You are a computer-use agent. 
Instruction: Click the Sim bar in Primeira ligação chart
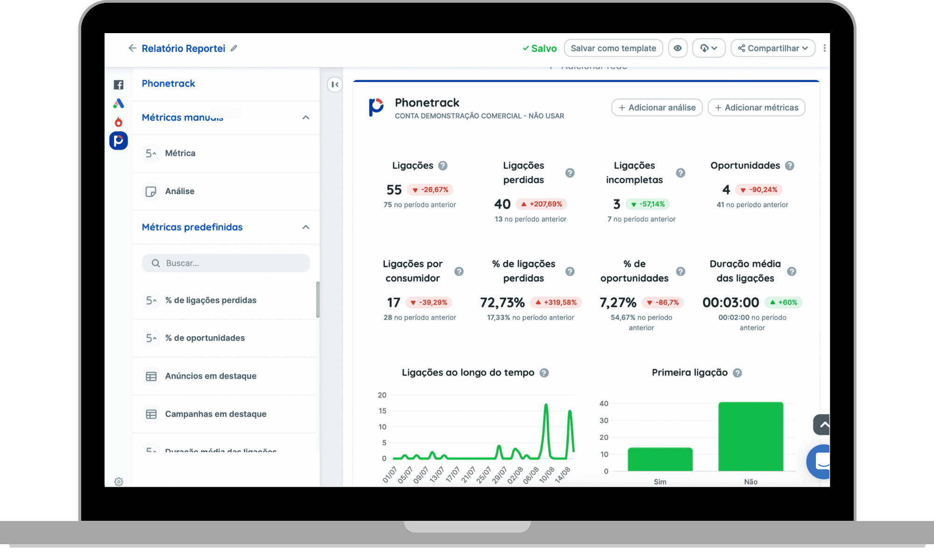[660, 459]
